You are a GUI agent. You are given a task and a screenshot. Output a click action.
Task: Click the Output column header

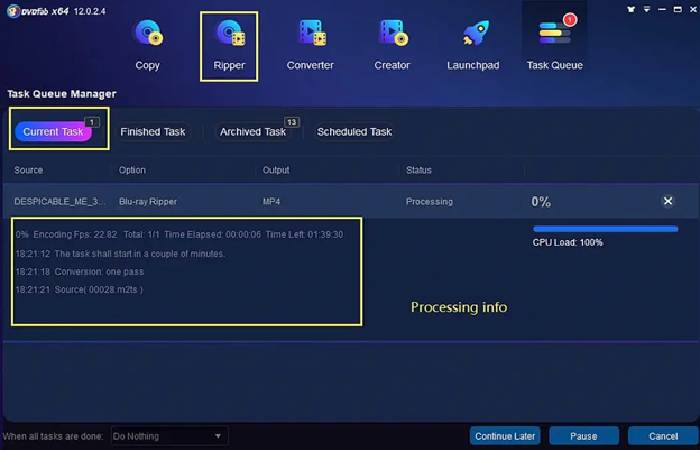[x=276, y=170]
